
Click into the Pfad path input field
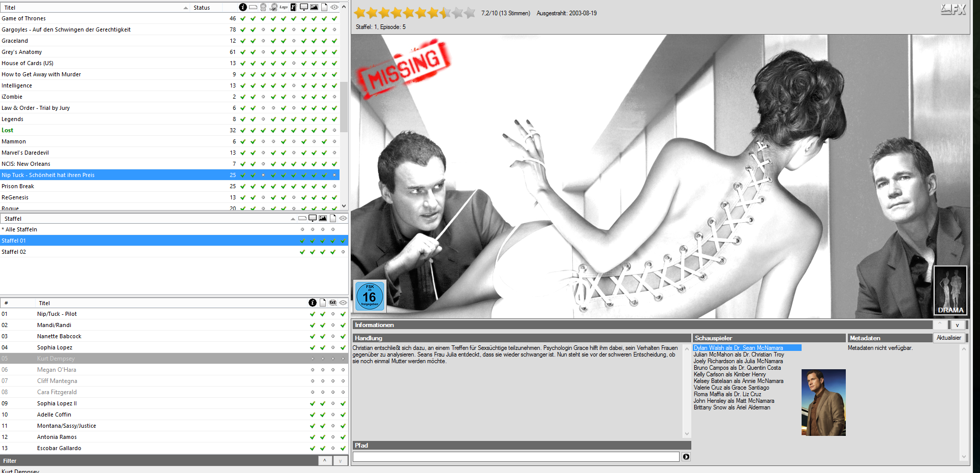[516, 457]
